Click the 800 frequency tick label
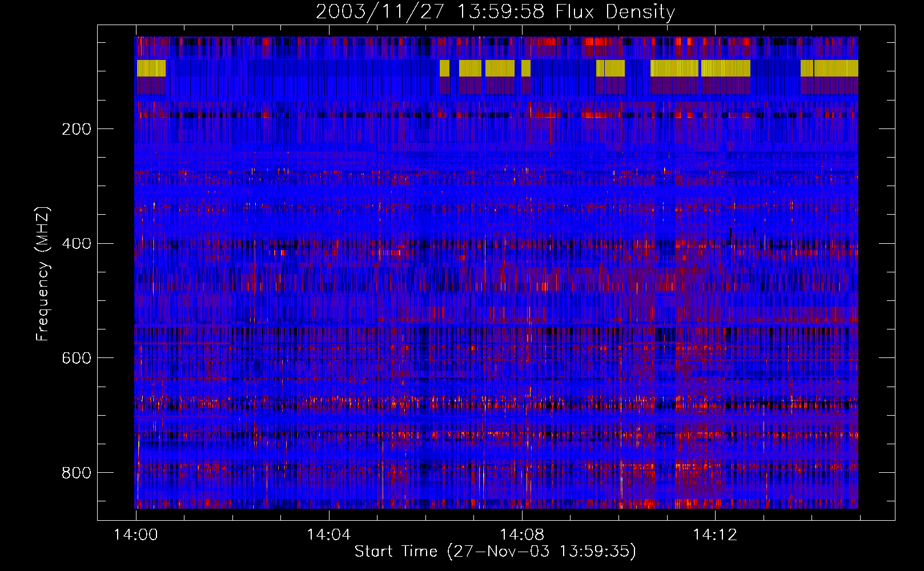924x571 pixels. coord(77,473)
